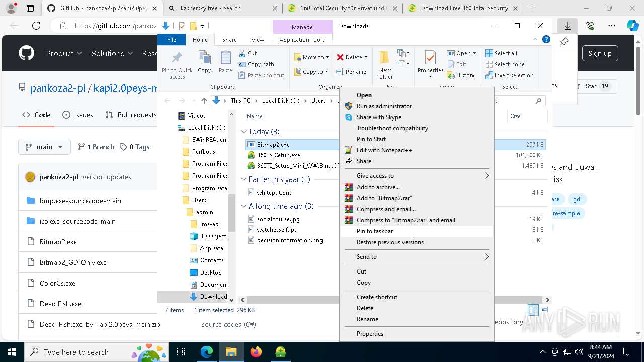
Task: Click the taskbar Task View icon
Action: tap(182, 352)
